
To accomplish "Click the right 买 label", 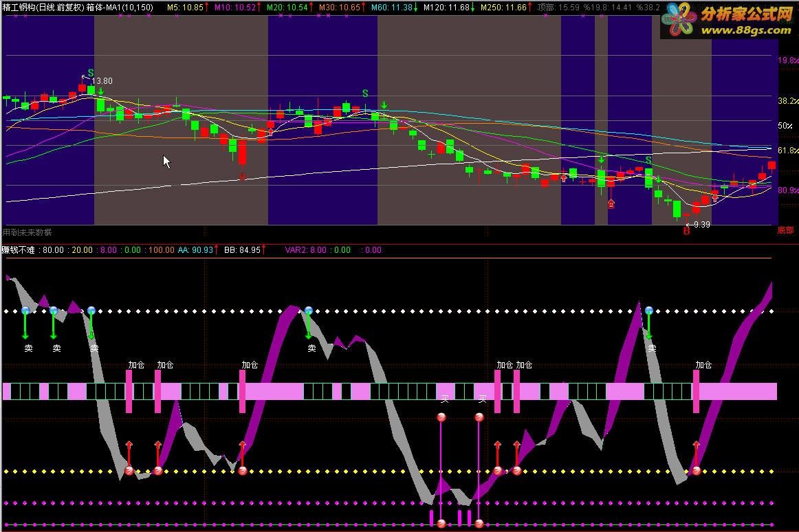I will (483, 399).
